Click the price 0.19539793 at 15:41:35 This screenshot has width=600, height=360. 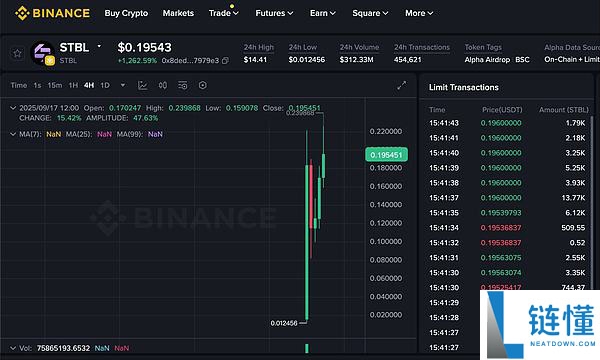501,213
